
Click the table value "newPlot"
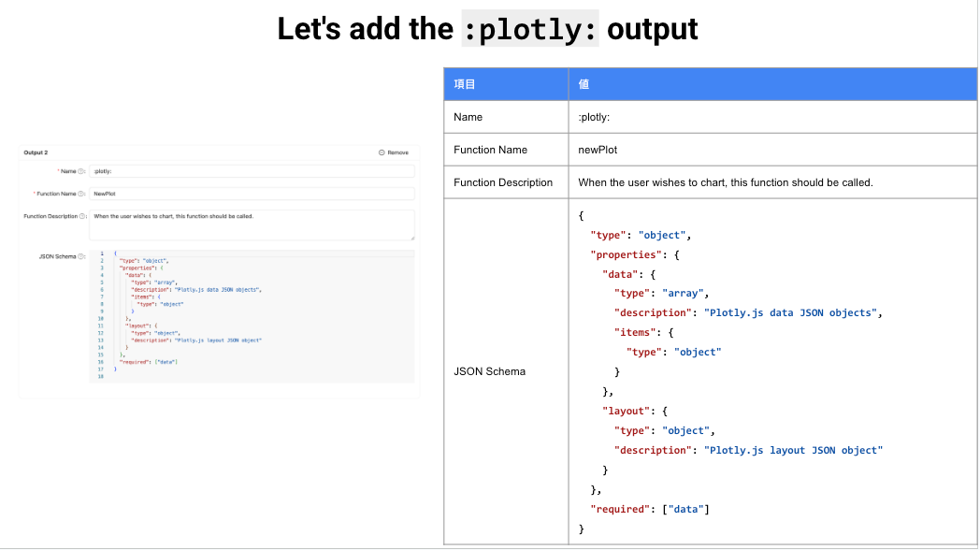pyautogui.click(x=598, y=150)
